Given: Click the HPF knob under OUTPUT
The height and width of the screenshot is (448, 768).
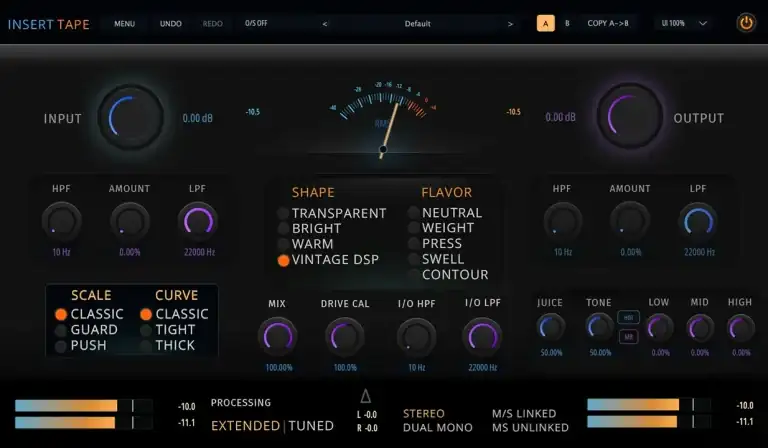Looking at the screenshot, I should click(563, 221).
